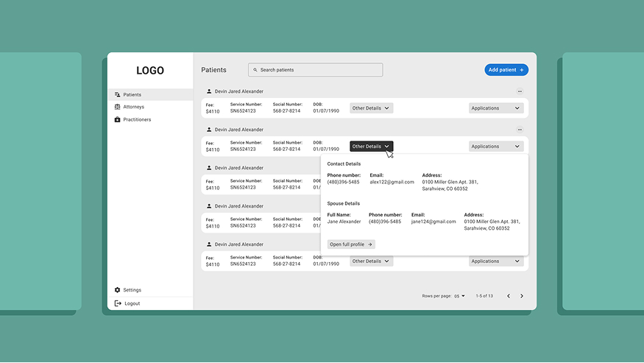Click the 1-5 of 13 page indicator

pos(484,296)
